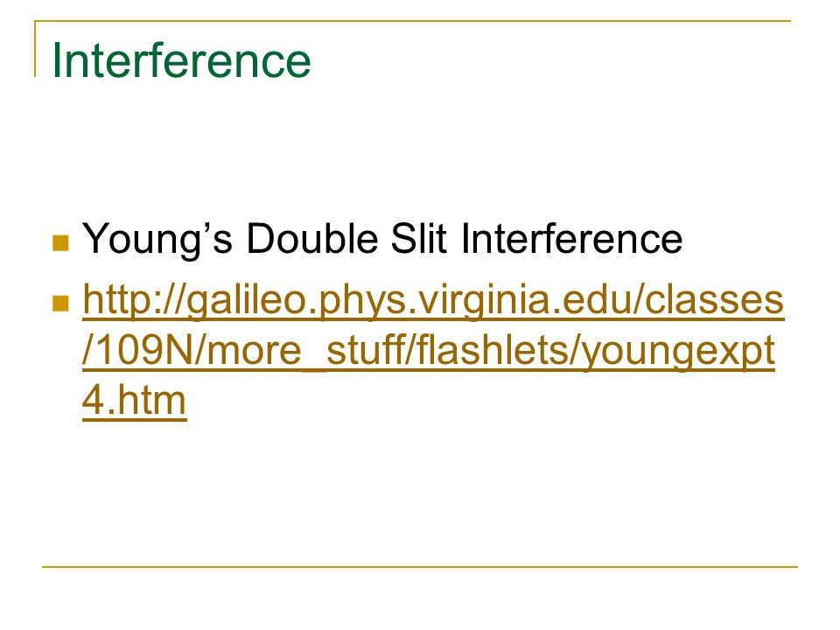Click the gold vertical bar left of the title
The width and height of the screenshot is (840, 630).
[35, 49]
